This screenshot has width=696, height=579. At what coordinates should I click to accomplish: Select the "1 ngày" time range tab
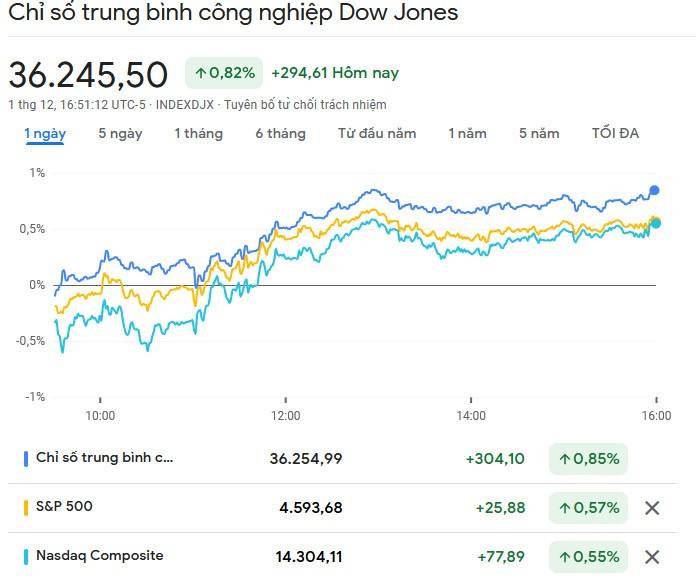(x=45, y=134)
